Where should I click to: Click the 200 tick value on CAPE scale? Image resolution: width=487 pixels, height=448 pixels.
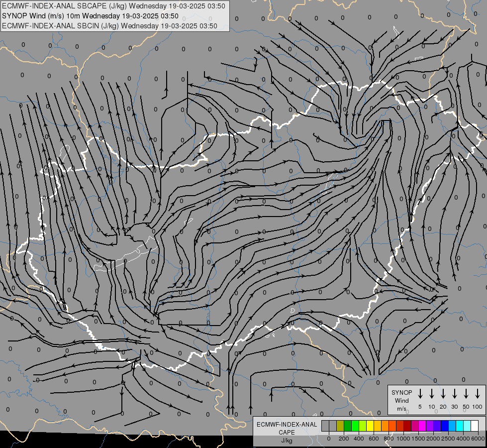click(x=344, y=439)
